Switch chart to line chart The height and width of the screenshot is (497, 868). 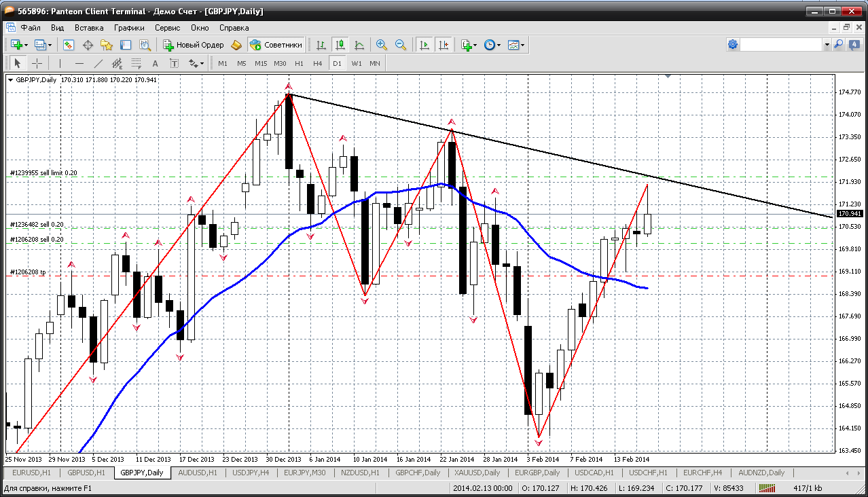point(359,45)
